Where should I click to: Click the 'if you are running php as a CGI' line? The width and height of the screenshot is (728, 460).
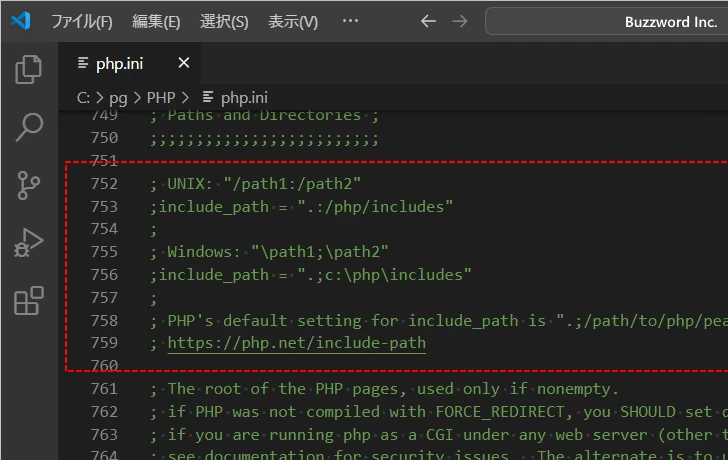point(439,435)
